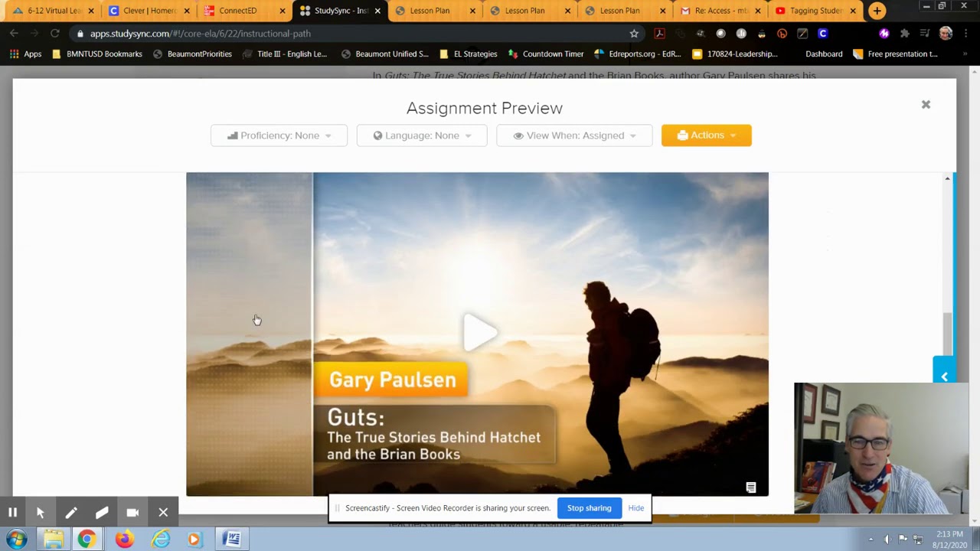This screenshot has height=551, width=980.
Task: Go back to the previous page
Action: coord(14,34)
